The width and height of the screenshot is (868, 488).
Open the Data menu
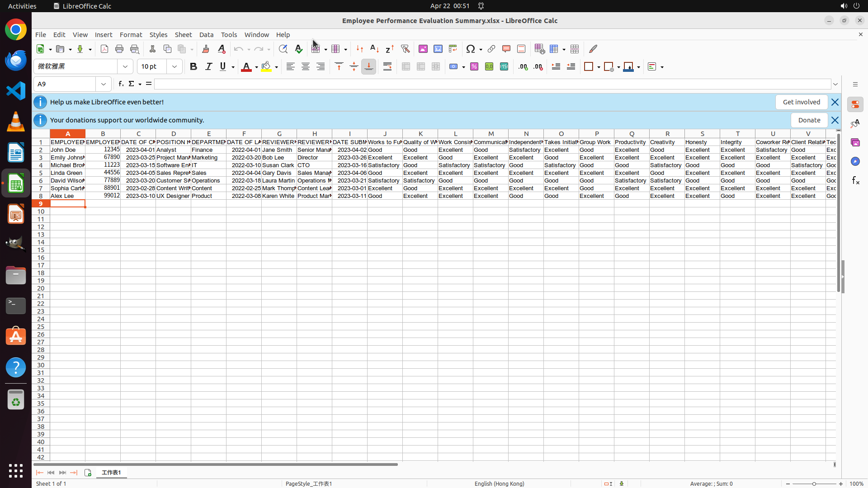[206, 35]
